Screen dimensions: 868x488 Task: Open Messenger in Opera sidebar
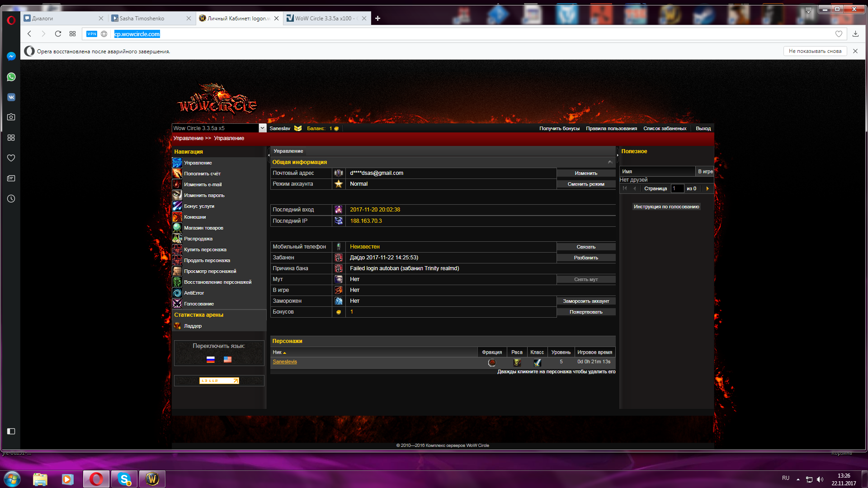11,56
